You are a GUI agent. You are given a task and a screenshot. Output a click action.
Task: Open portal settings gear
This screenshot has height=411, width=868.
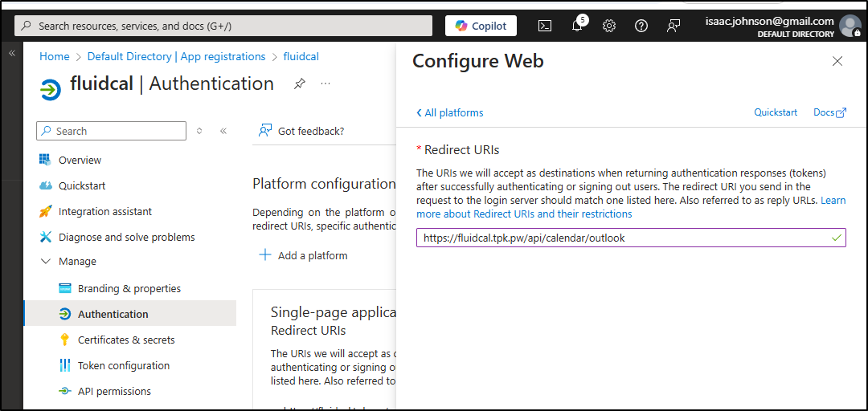(609, 26)
